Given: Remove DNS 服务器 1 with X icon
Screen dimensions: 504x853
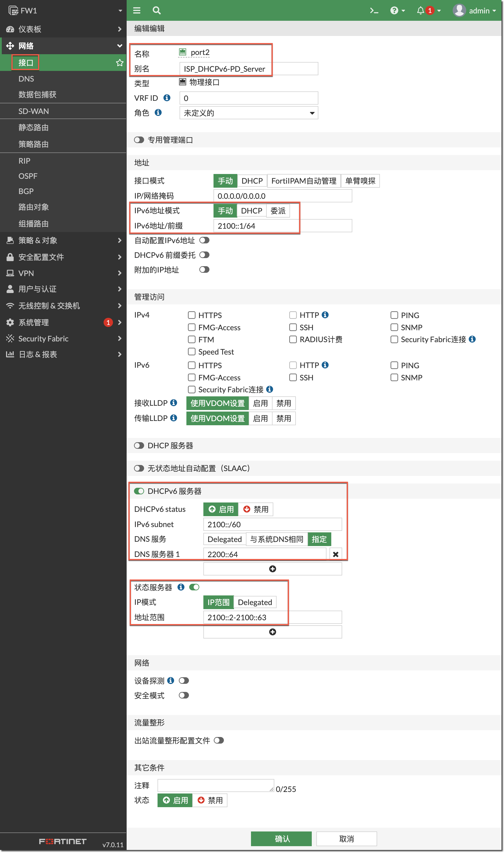Looking at the screenshot, I should [x=336, y=554].
